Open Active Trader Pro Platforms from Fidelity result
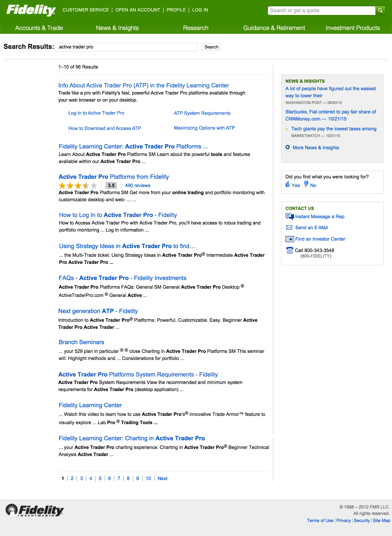This screenshot has height=536, width=392. click(x=114, y=177)
